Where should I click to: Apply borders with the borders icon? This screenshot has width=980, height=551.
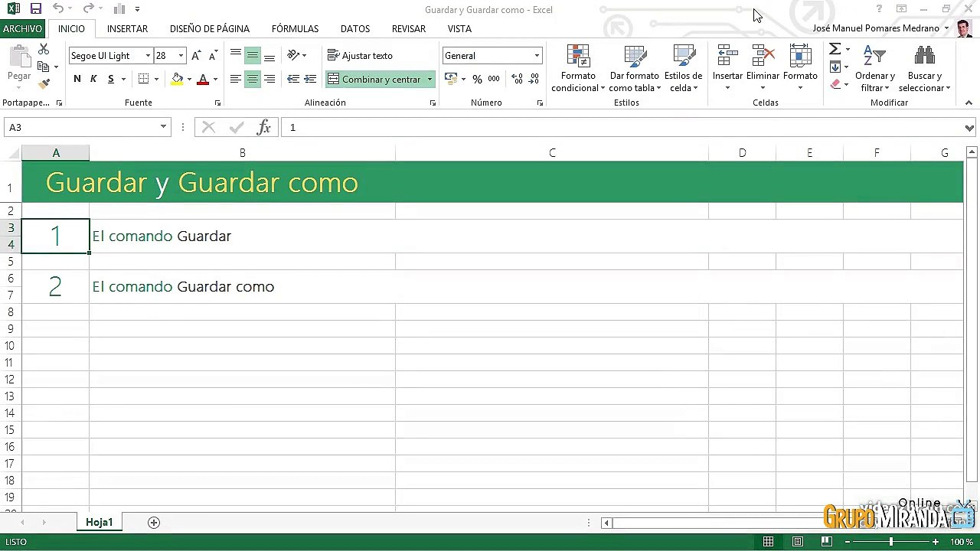coord(143,79)
